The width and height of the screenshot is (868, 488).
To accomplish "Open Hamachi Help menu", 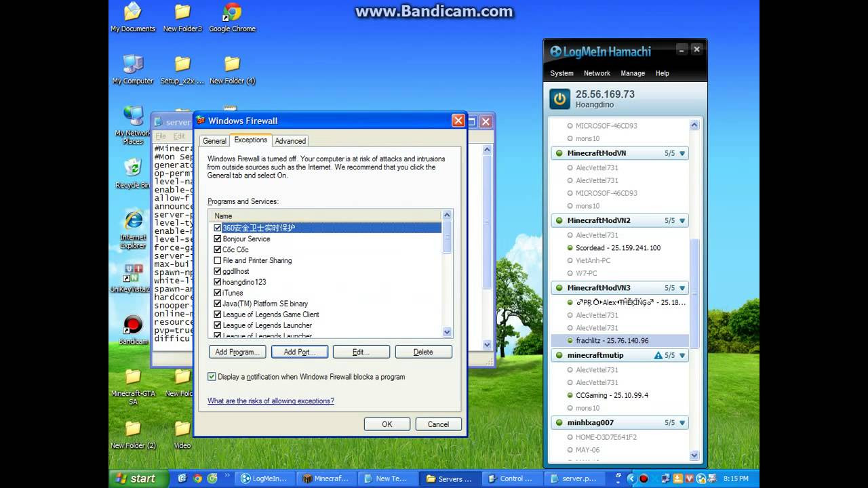I will (663, 73).
